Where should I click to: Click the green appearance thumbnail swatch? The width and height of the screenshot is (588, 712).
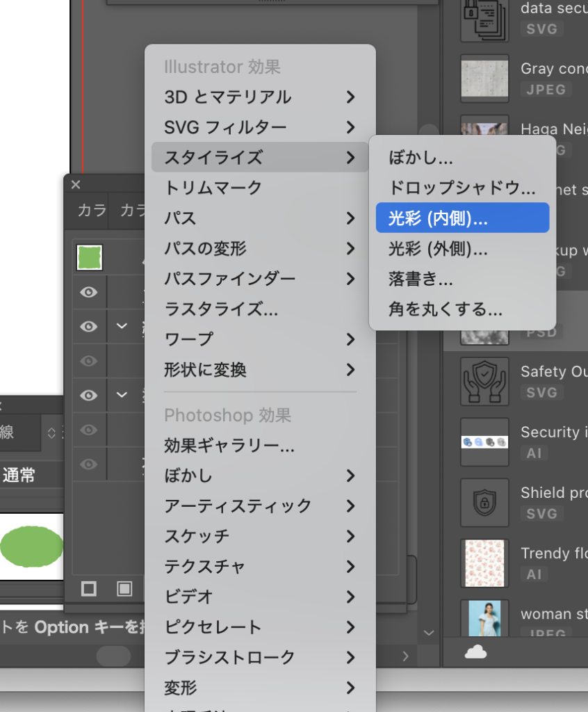click(89, 257)
